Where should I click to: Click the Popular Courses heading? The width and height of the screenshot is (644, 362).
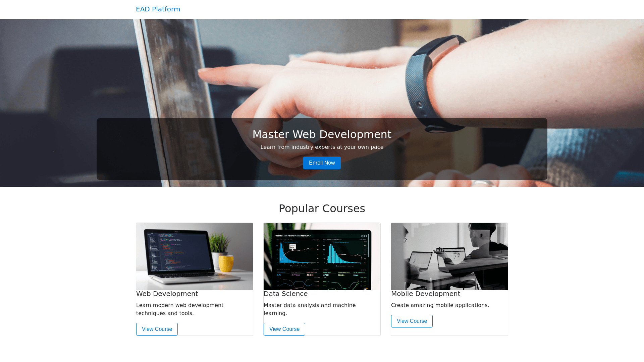pos(322,208)
